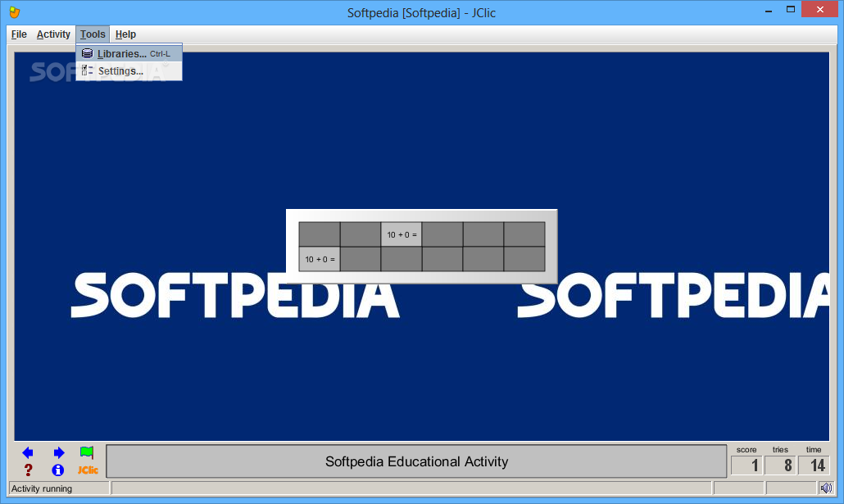Toggle sound using the speaker status icon
The image size is (844, 504).
click(826, 488)
